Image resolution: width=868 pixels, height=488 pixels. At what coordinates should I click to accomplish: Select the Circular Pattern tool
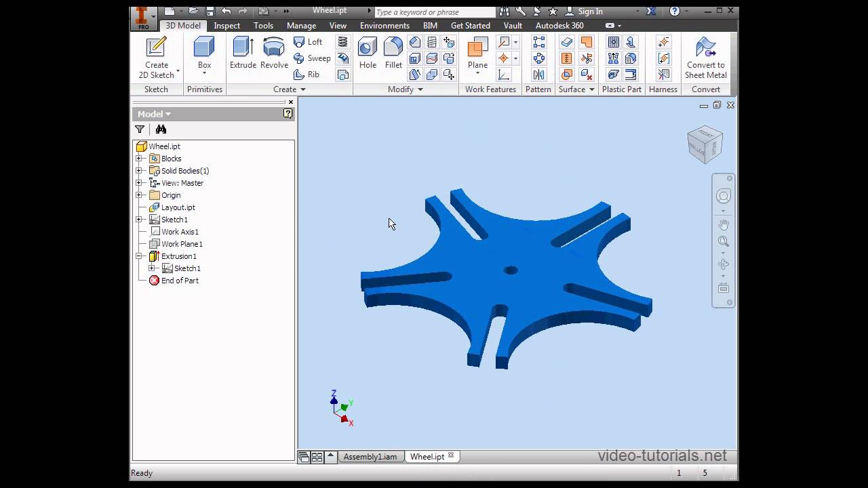click(538, 58)
